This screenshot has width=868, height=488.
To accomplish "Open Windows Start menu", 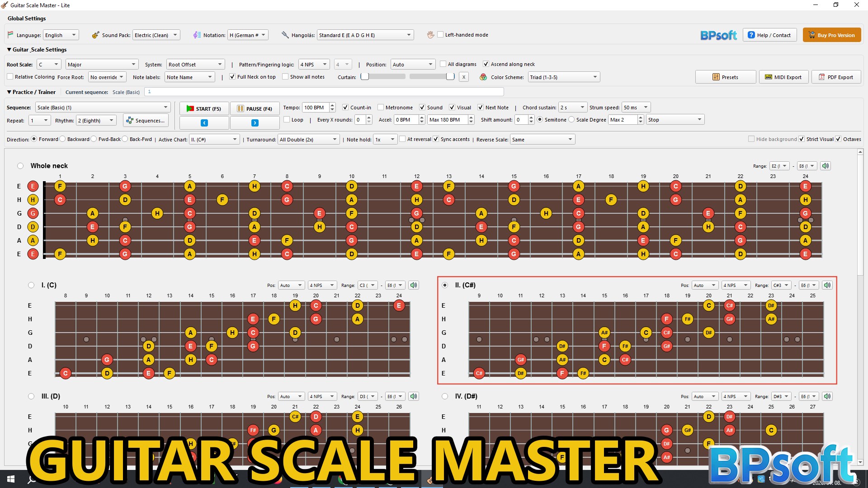I will click(11, 479).
